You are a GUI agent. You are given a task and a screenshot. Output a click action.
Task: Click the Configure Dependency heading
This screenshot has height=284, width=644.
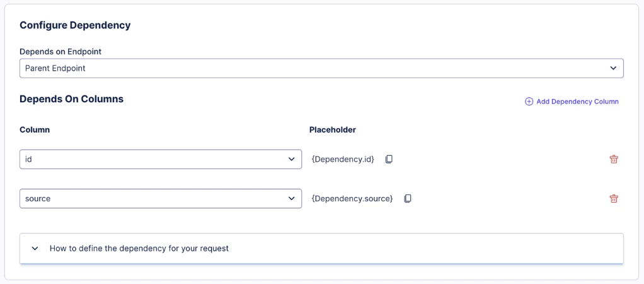(x=75, y=25)
